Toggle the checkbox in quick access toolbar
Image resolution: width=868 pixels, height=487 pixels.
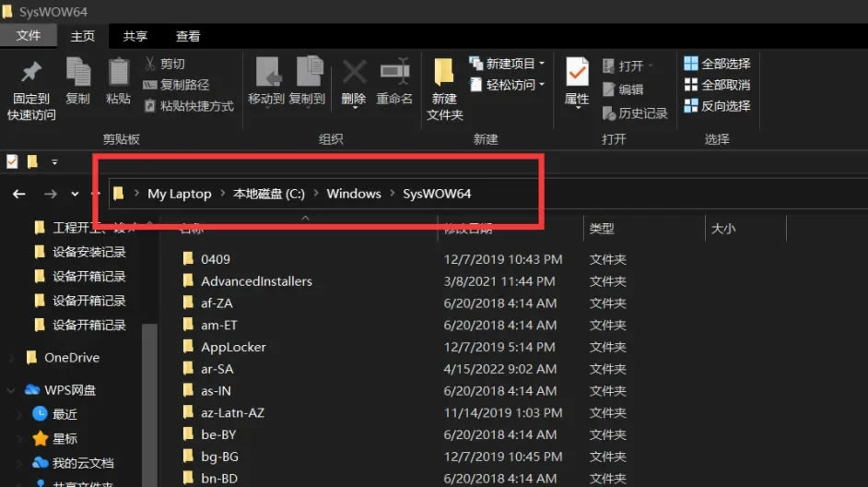click(12, 161)
